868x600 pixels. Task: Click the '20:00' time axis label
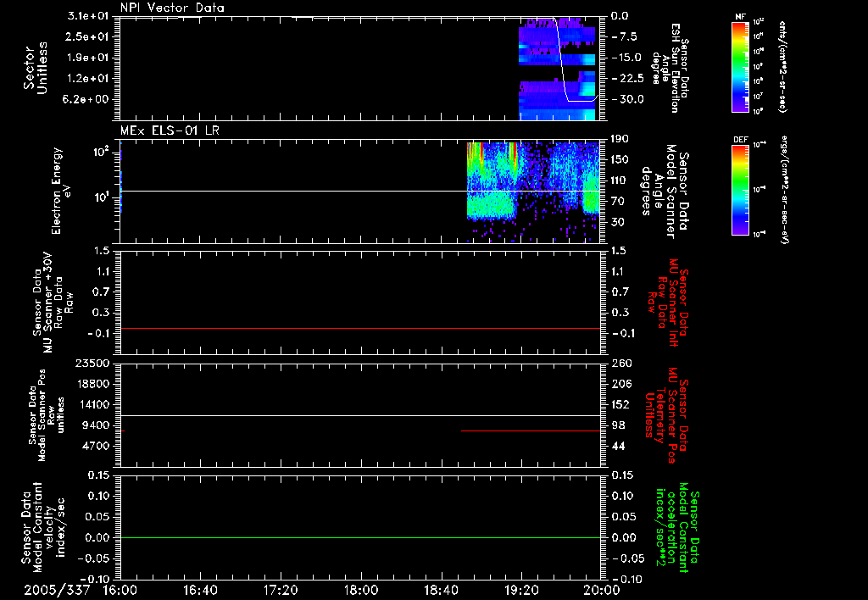(x=602, y=590)
